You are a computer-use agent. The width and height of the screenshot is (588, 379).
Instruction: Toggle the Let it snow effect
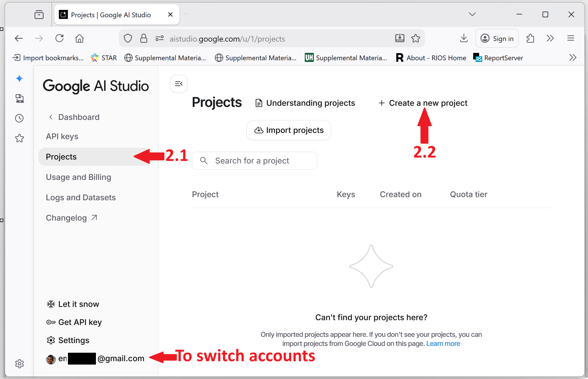tap(73, 304)
